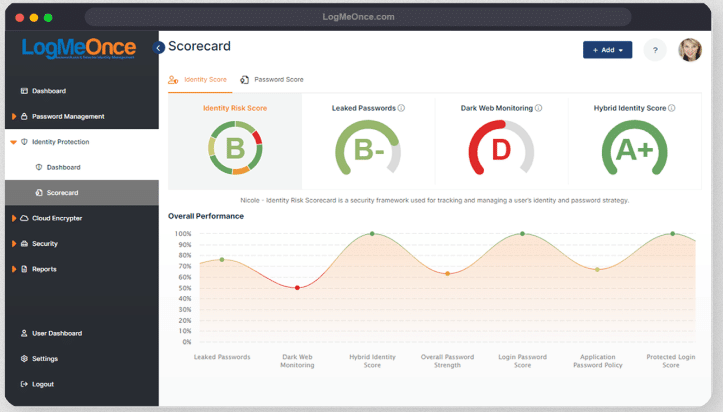Switch to the Password Score tab
Viewport: 723px width, 412px height.
pos(272,80)
